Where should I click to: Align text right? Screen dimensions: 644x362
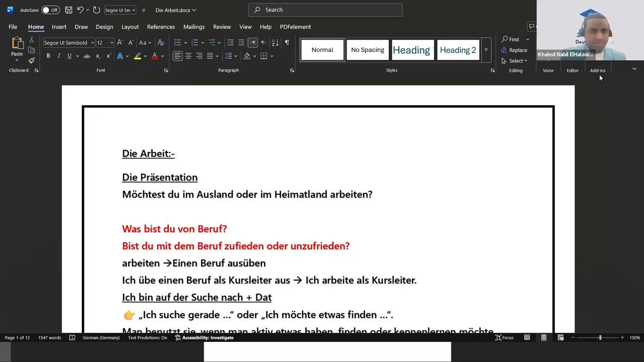pos(199,56)
